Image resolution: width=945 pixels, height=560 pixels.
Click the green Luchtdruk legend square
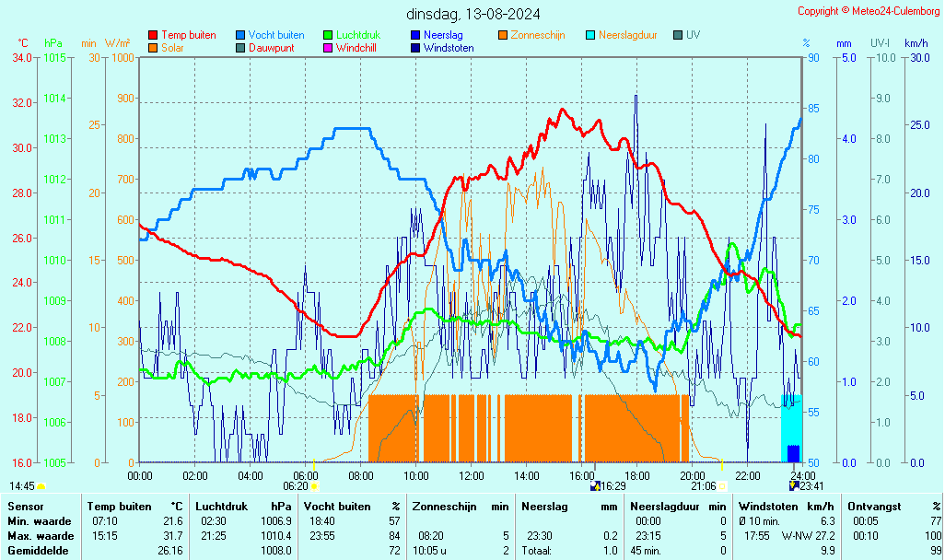(328, 35)
